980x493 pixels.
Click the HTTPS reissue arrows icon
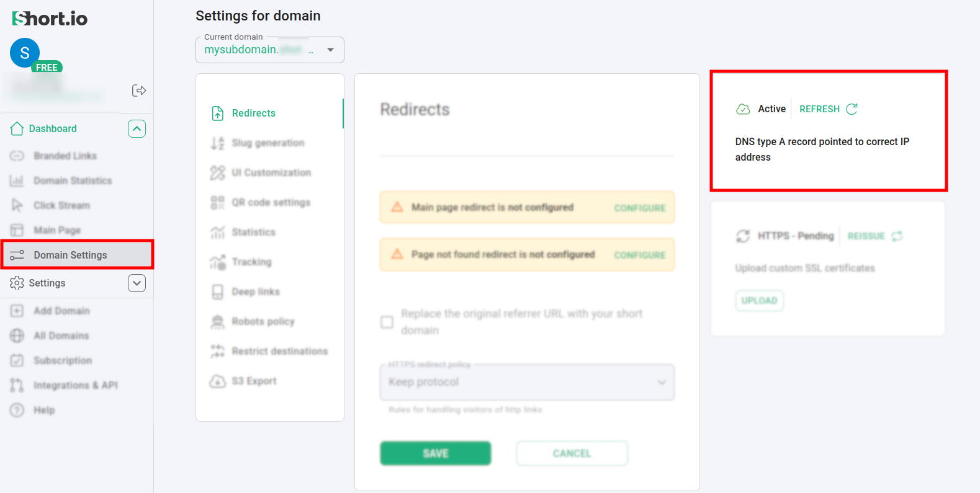[897, 236]
